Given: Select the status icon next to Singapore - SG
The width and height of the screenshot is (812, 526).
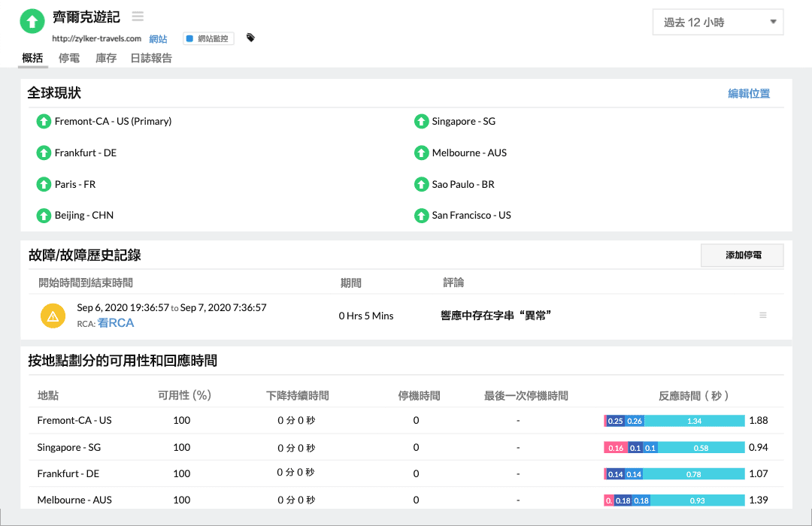Looking at the screenshot, I should coord(422,121).
